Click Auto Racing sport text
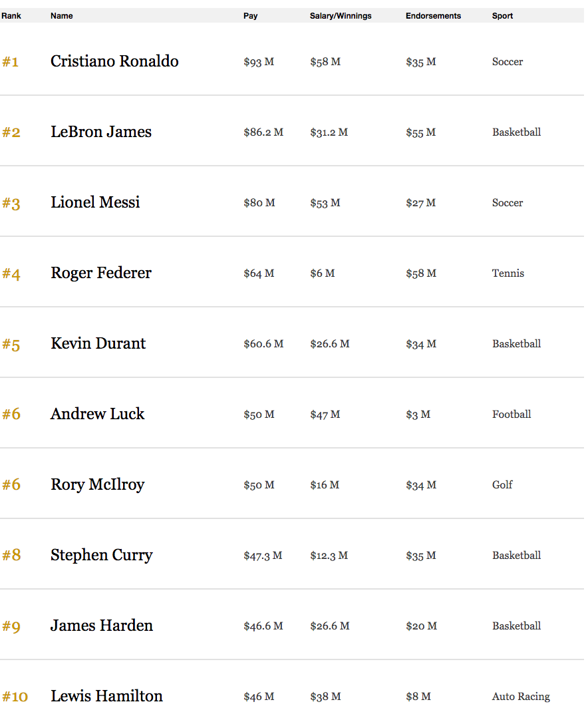The width and height of the screenshot is (588, 724). coord(521,696)
